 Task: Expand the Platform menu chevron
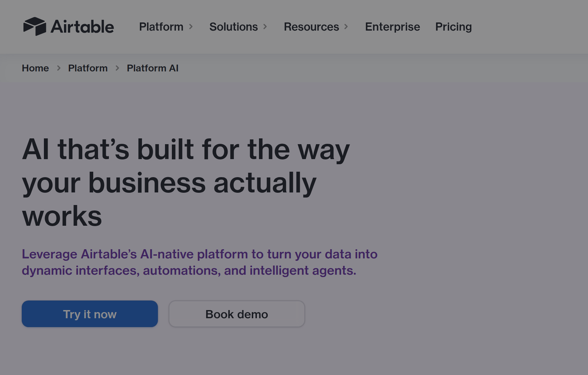click(x=191, y=27)
